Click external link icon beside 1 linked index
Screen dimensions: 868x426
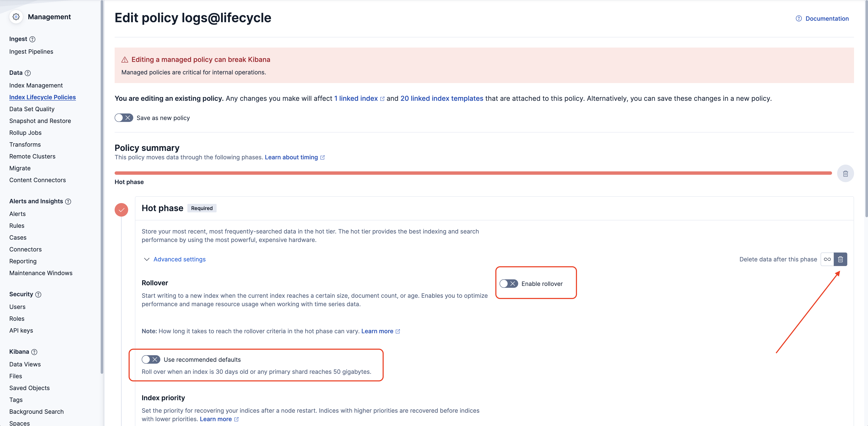(x=382, y=99)
